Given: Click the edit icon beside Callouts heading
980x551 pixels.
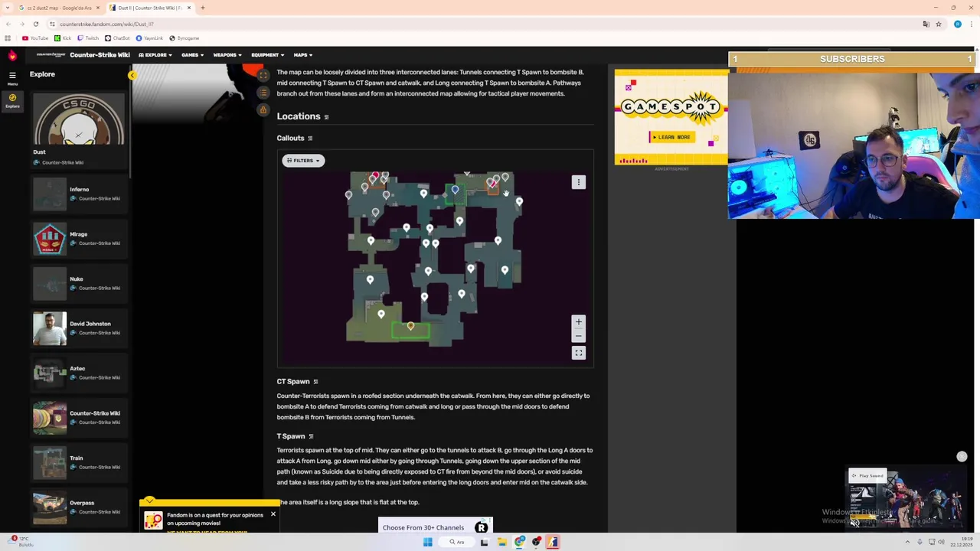Looking at the screenshot, I should click(310, 139).
